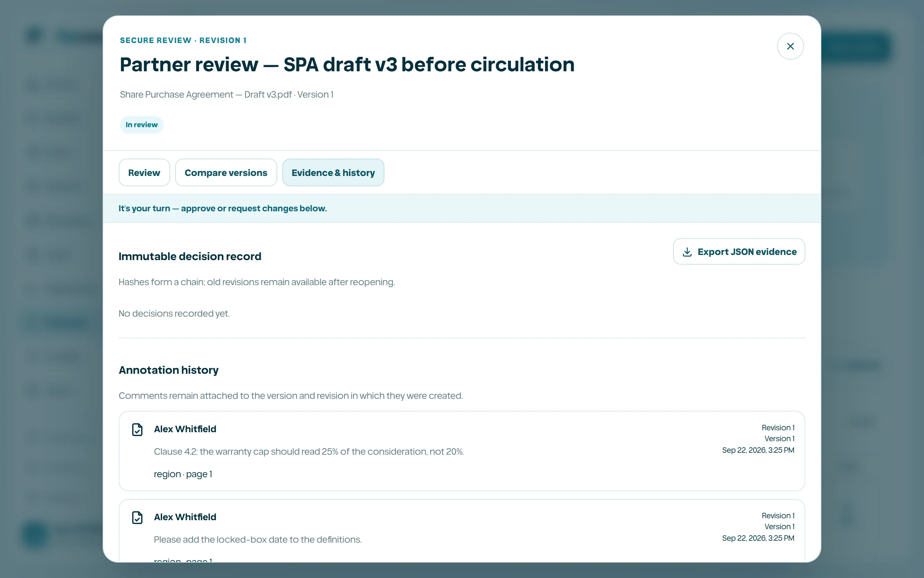
Task: Click the Annotation history heading
Action: tap(168, 370)
